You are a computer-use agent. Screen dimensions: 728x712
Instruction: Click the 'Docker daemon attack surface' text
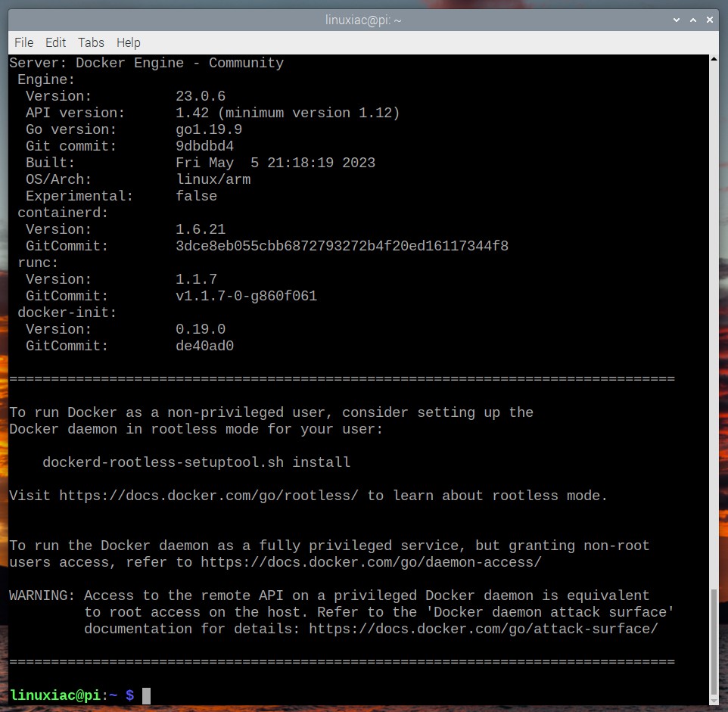pyautogui.click(x=550, y=612)
